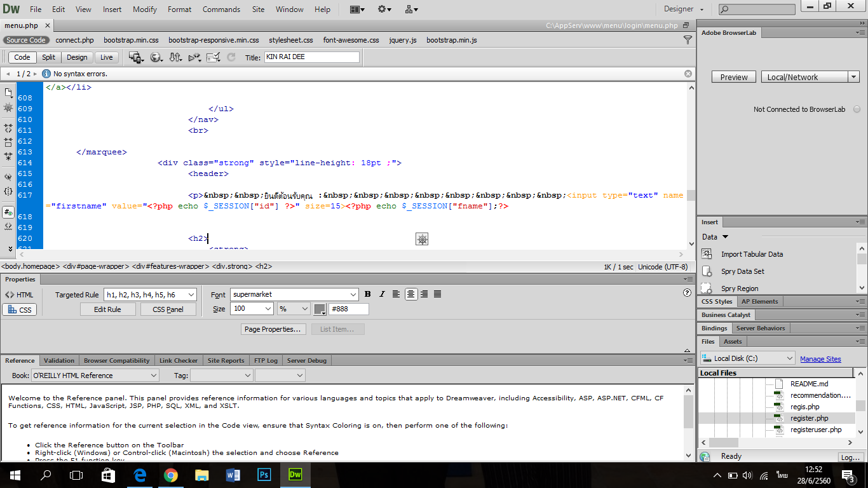Image resolution: width=868 pixels, height=488 pixels.
Task: Open the Layout menu icon in application bar
Action: [x=357, y=10]
